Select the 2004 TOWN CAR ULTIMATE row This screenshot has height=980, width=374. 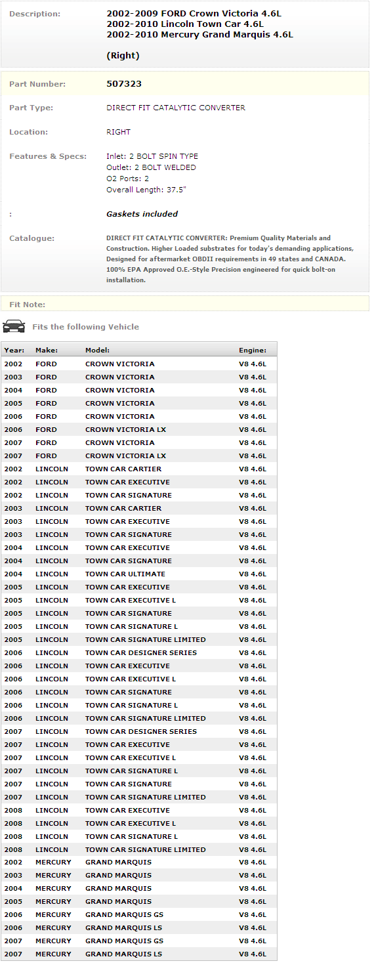[139, 574]
